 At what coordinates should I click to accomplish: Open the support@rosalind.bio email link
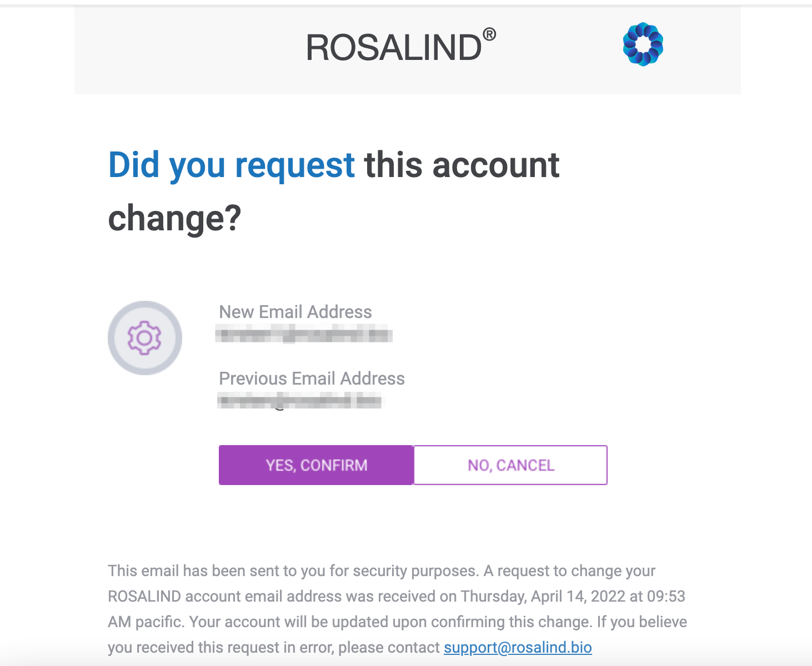518,647
